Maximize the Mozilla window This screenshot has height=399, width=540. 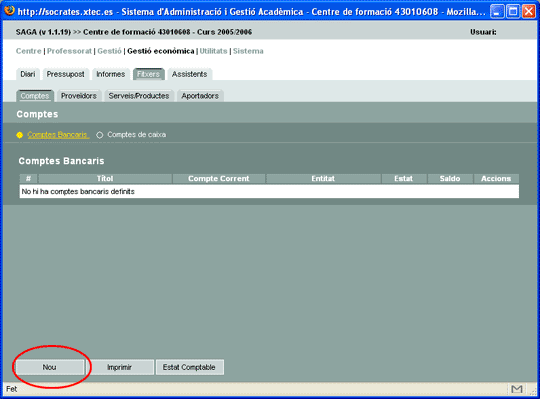point(513,11)
